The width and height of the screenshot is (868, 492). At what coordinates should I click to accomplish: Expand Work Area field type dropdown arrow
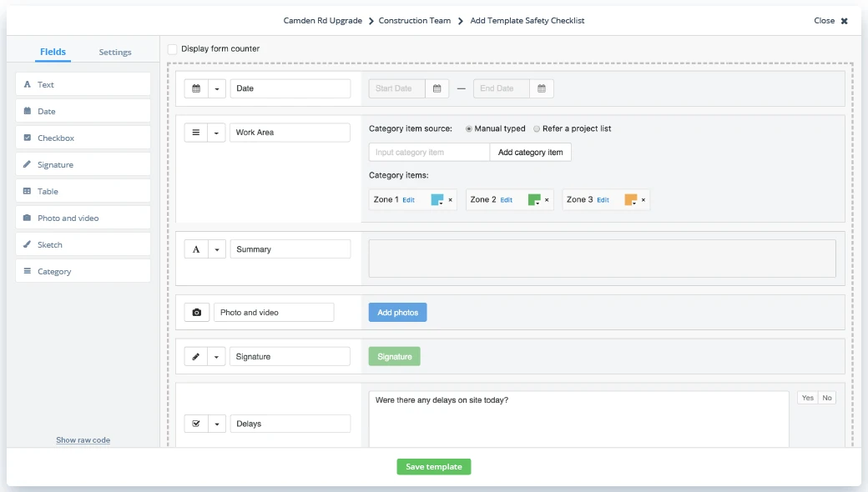[216, 133]
